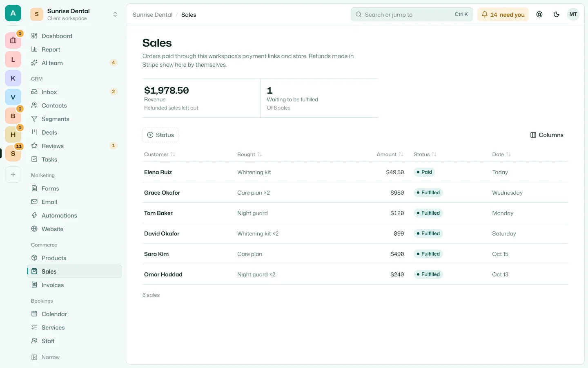Open Elena Ruiz's sale row
Screen dimensions: 588x368
pyautogui.click(x=355, y=172)
